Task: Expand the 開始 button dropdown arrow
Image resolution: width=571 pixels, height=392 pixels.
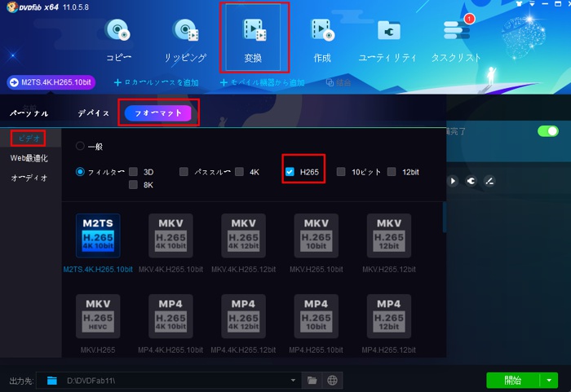Action: pos(549,381)
